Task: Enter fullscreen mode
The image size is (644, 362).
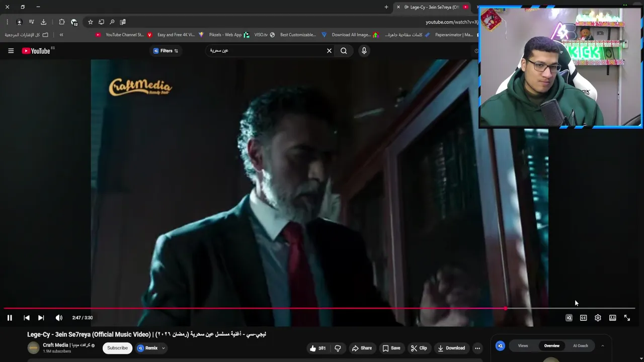Action: [627, 318]
